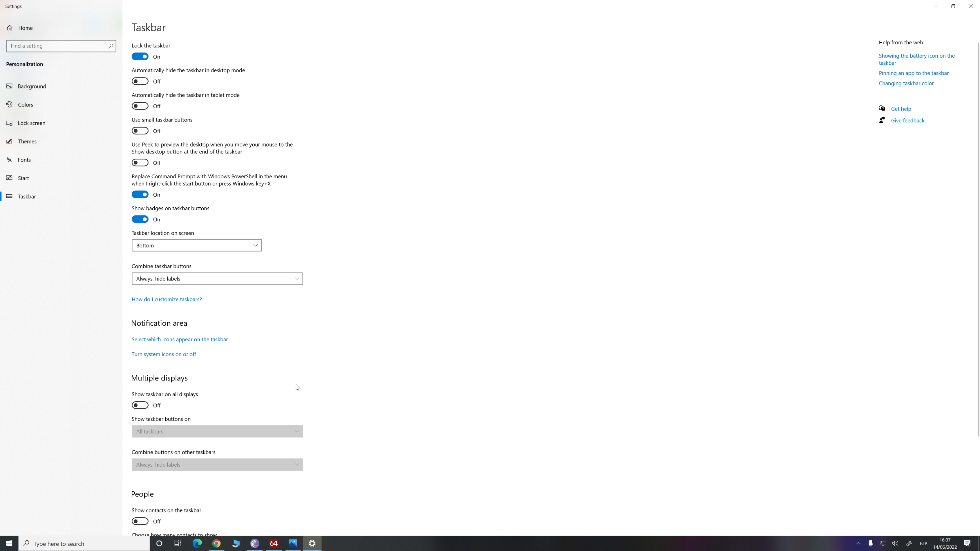Click the network tray icon
Screen dimensions: 980x551
pyautogui.click(x=883, y=543)
